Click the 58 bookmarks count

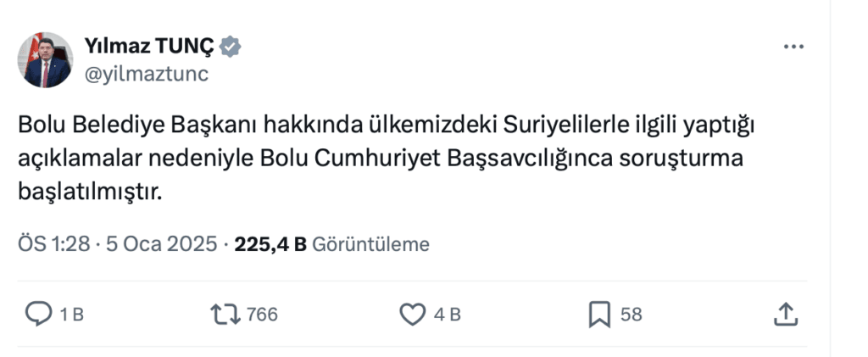tap(631, 315)
